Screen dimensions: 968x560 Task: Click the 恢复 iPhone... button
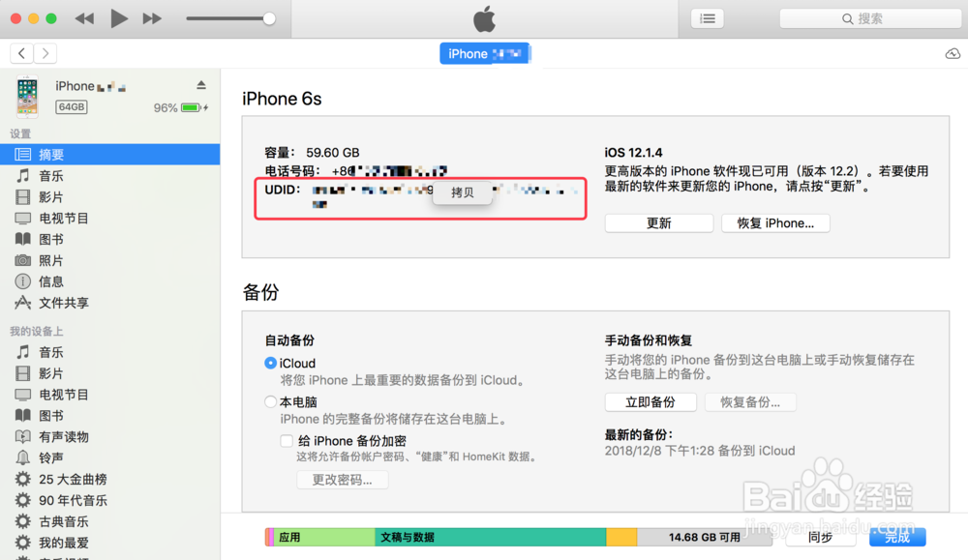point(775,223)
